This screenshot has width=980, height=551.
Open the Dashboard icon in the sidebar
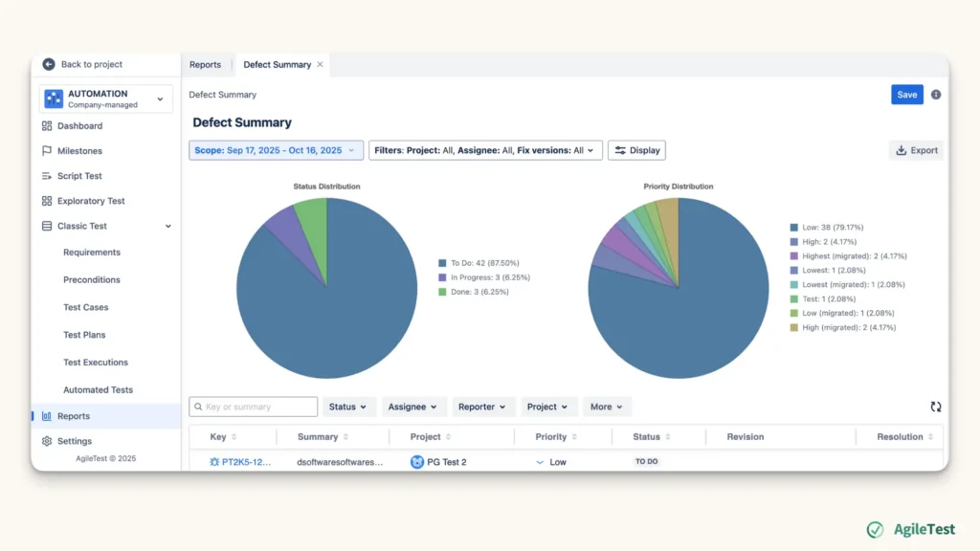point(47,125)
